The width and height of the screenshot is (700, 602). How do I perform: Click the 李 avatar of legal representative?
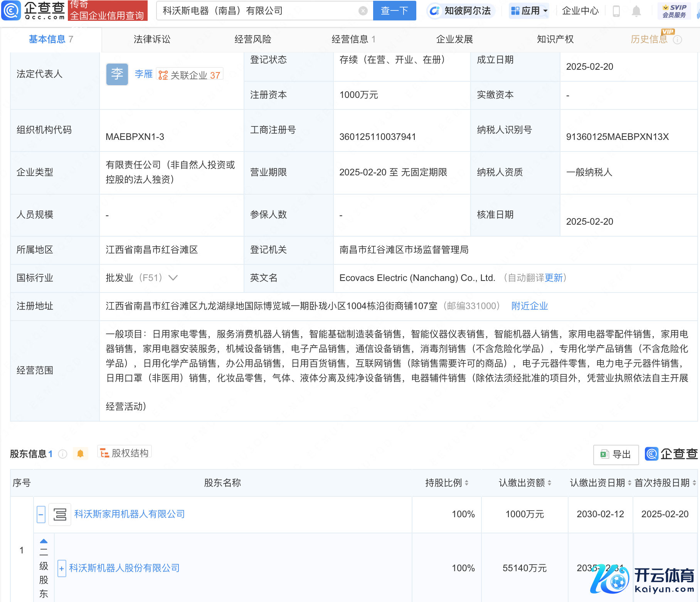tap(117, 74)
